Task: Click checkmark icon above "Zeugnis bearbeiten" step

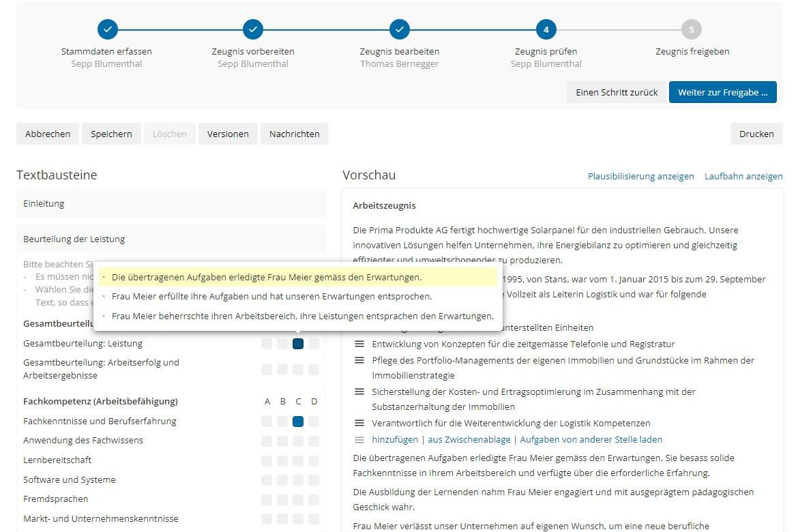Action: coord(399,29)
